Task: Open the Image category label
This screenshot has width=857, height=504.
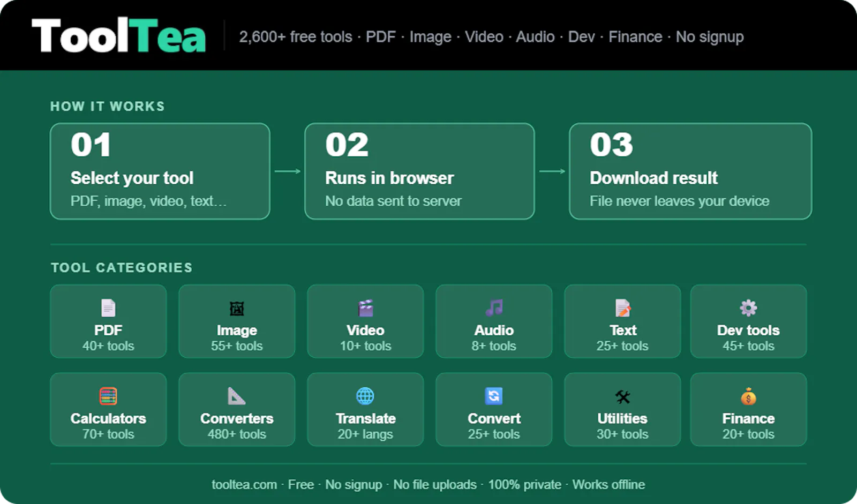Action: pyautogui.click(x=237, y=330)
